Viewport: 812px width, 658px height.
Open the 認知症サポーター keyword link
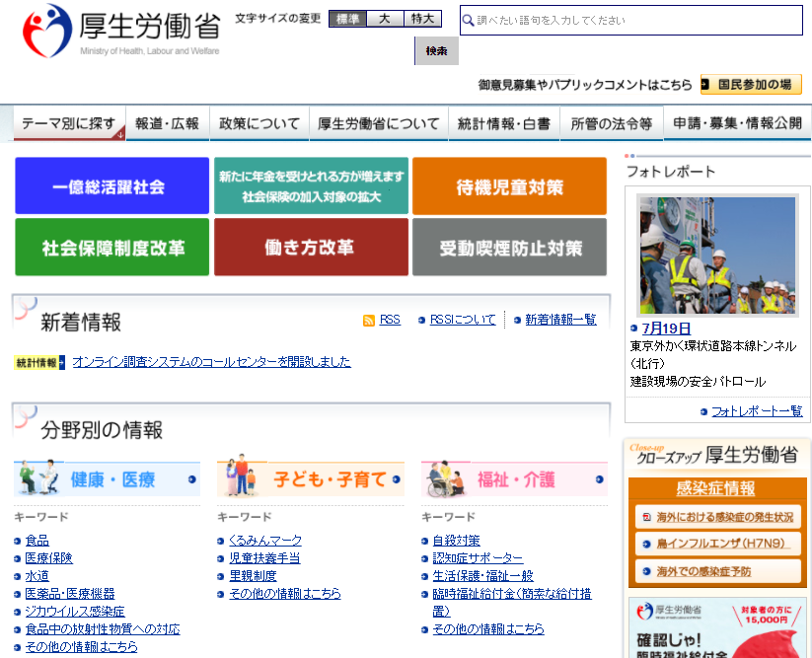tap(478, 558)
